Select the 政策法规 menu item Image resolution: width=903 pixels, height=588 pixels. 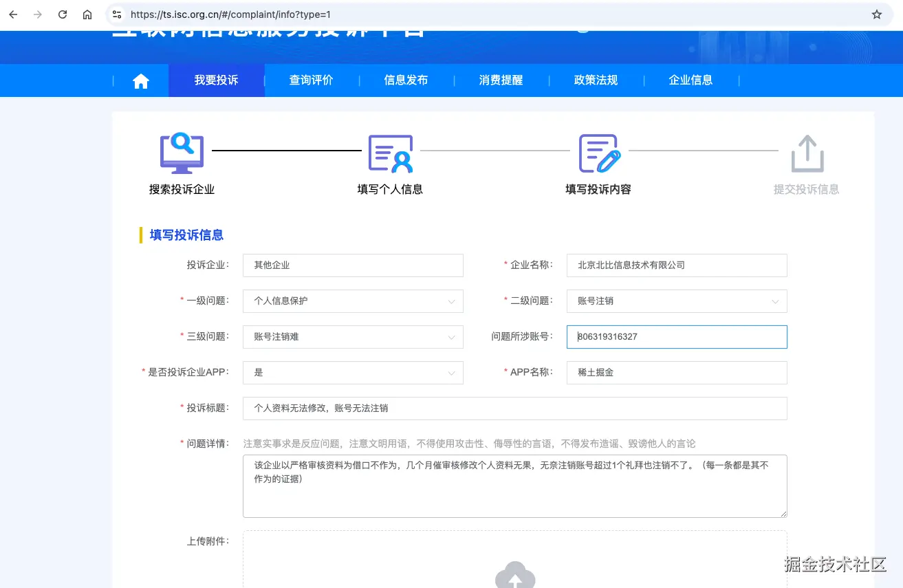(596, 80)
